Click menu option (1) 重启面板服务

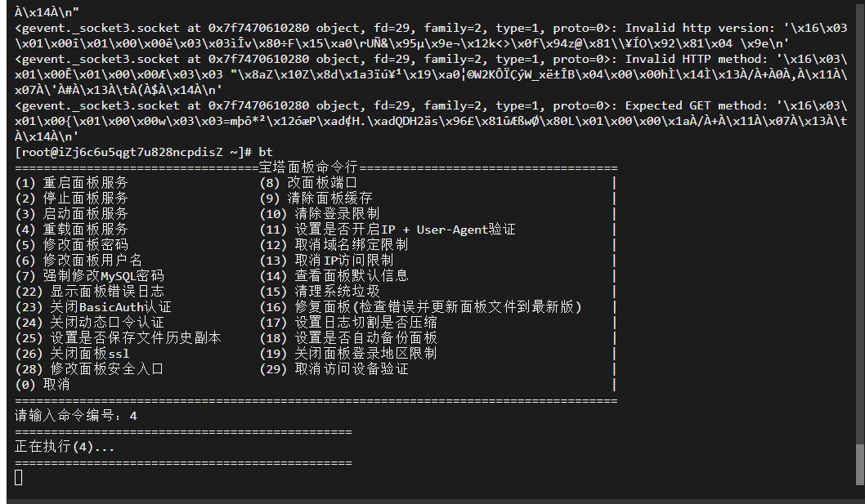tap(72, 182)
